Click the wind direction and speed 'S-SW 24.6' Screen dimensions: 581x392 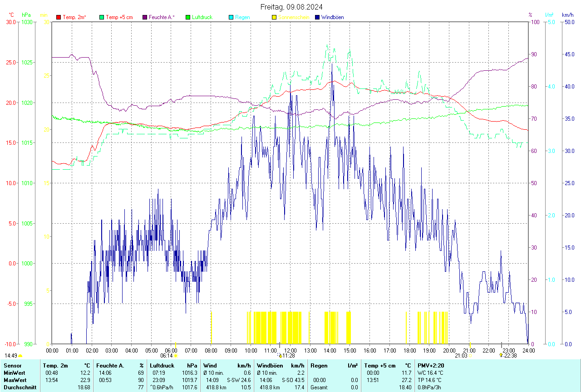239,380
